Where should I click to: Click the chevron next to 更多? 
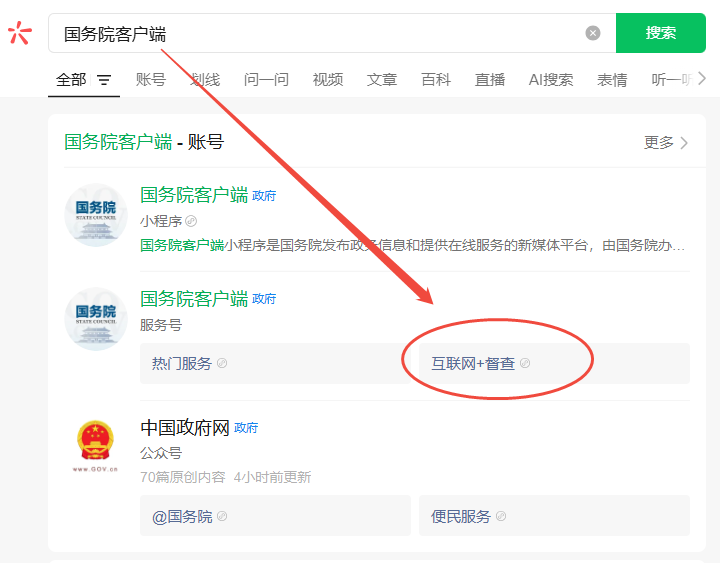(x=684, y=143)
